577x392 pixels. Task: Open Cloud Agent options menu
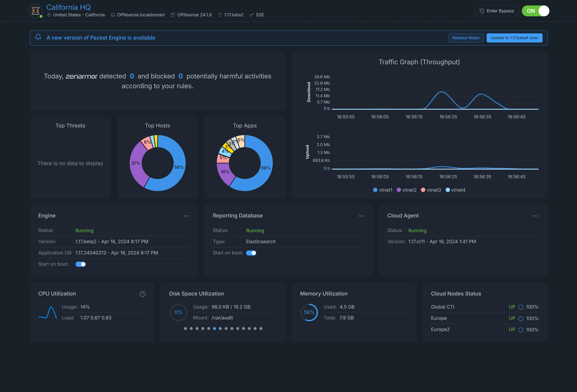(x=536, y=216)
